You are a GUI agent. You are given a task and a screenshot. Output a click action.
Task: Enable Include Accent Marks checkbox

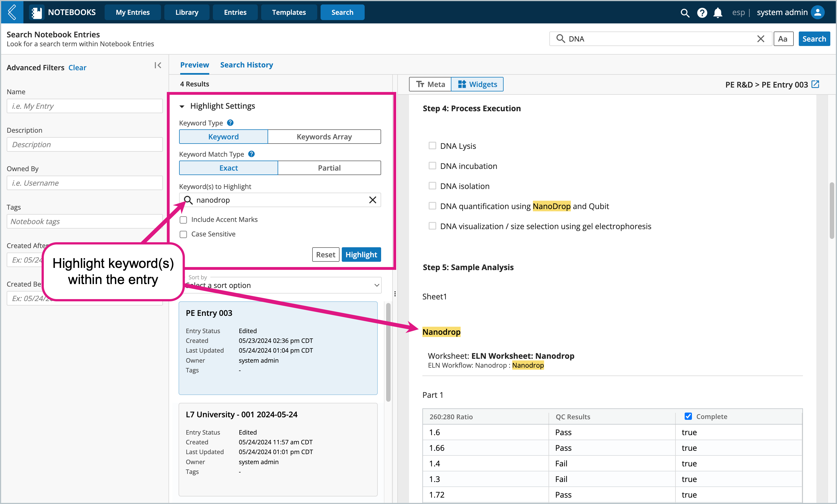coord(183,220)
